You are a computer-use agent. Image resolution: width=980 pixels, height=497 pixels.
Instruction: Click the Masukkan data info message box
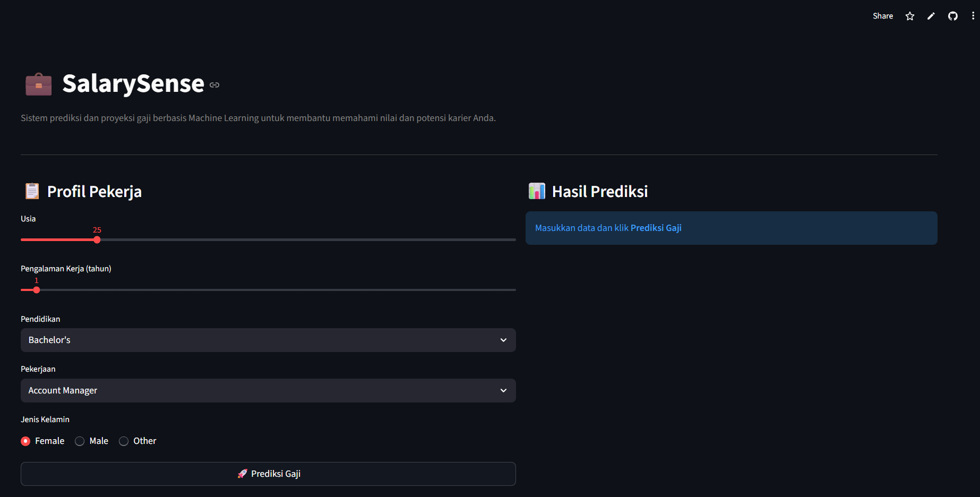coord(731,228)
